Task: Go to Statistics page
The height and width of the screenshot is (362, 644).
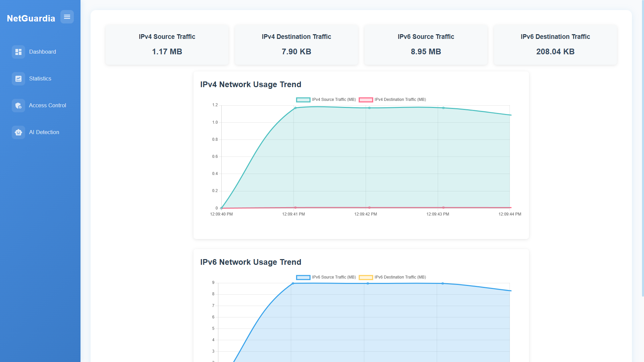Action: [40, 79]
